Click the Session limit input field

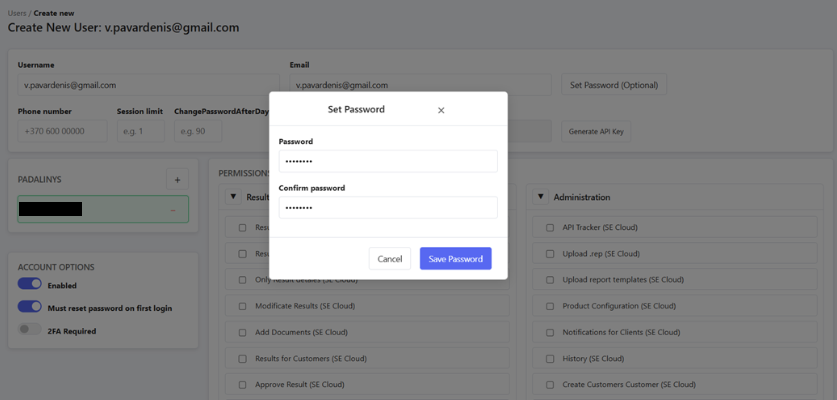[x=141, y=131]
